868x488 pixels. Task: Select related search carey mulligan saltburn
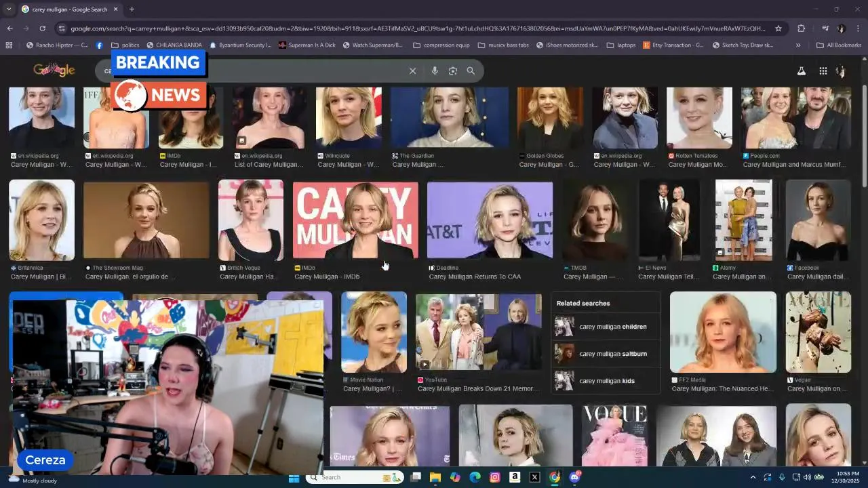pos(606,354)
